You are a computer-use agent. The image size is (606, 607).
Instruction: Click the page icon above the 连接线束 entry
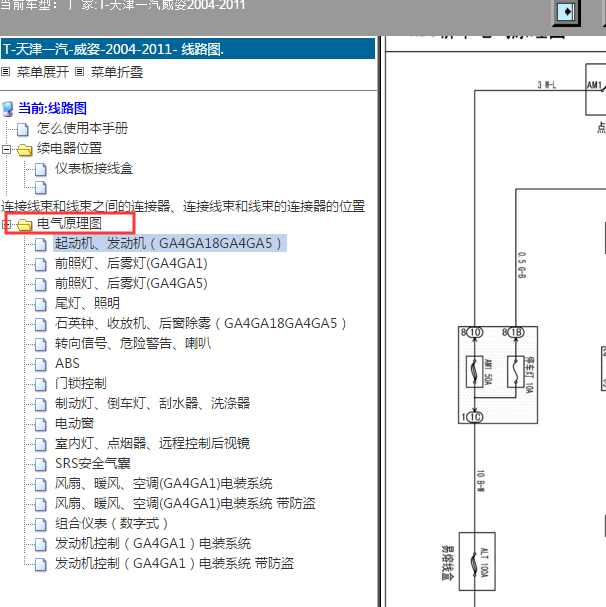pyautogui.click(x=41, y=188)
